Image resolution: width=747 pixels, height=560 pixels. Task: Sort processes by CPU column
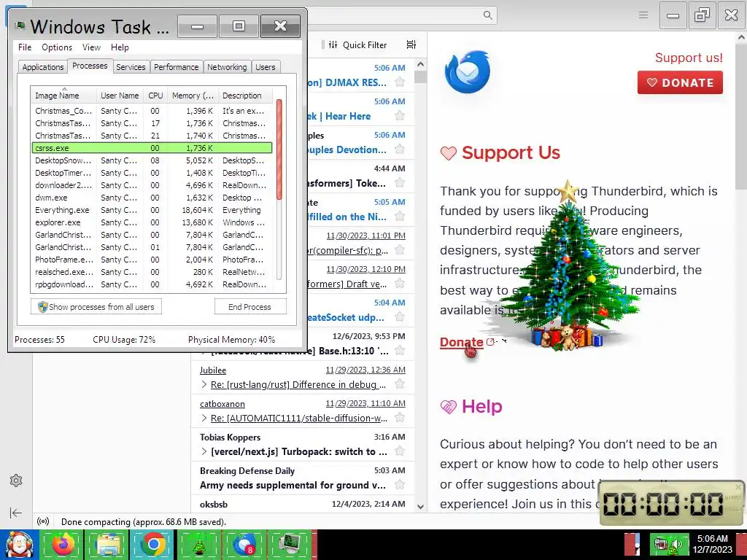[x=155, y=96]
